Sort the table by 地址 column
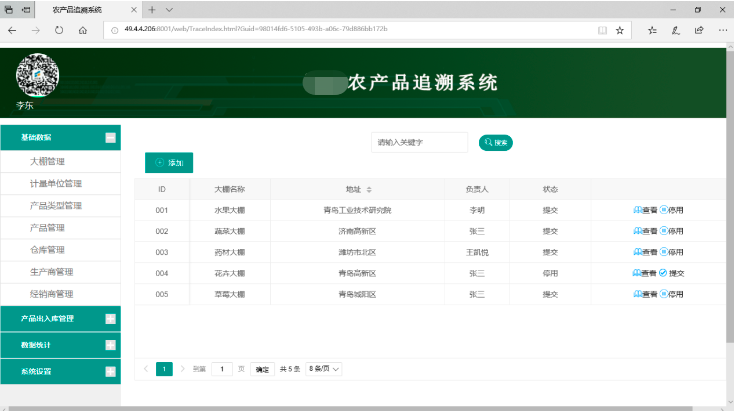Viewport: 734px width, 411px height. [x=369, y=189]
